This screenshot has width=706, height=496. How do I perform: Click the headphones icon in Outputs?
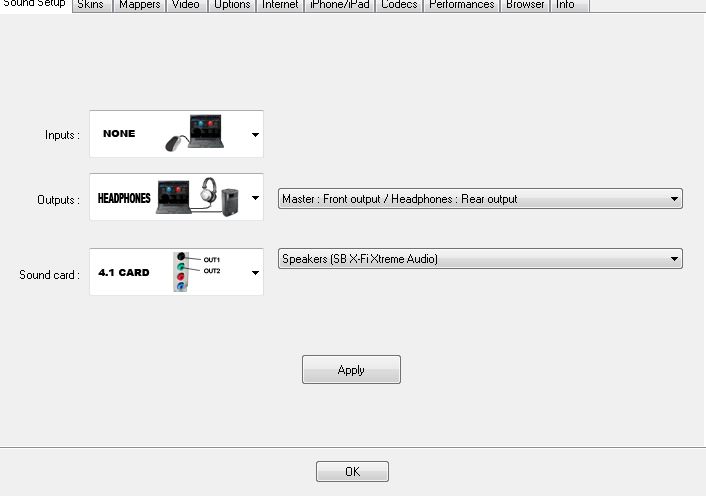click(x=209, y=189)
